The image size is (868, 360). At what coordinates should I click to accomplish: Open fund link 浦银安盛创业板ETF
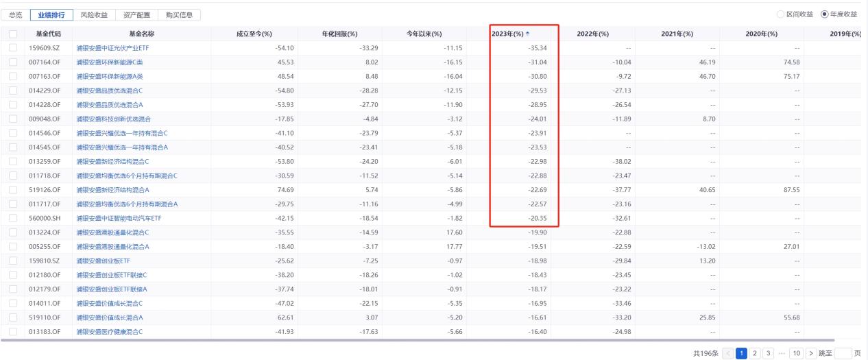104,261
